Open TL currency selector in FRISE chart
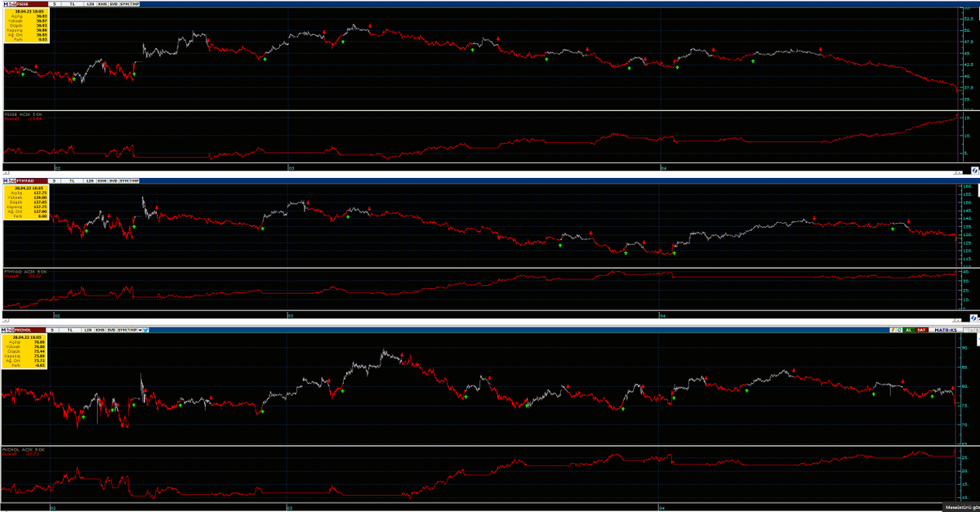Screen dimensions: 980x512 tap(73, 4)
